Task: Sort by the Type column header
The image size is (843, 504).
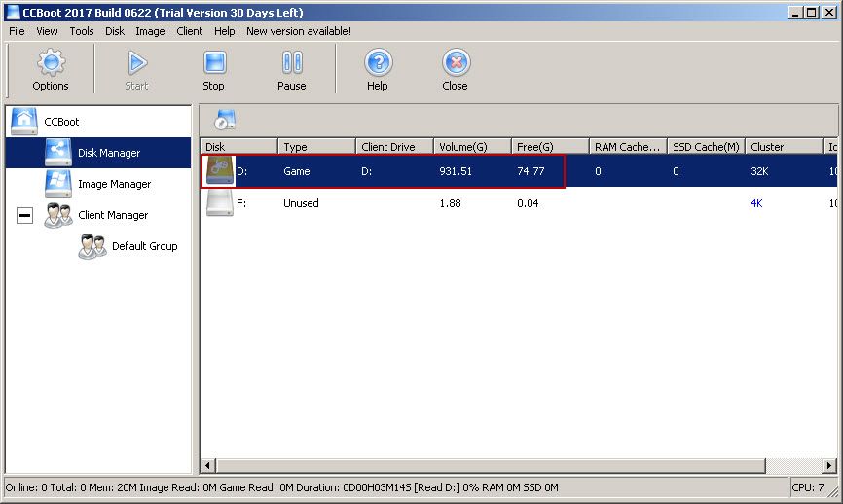Action: [x=316, y=147]
